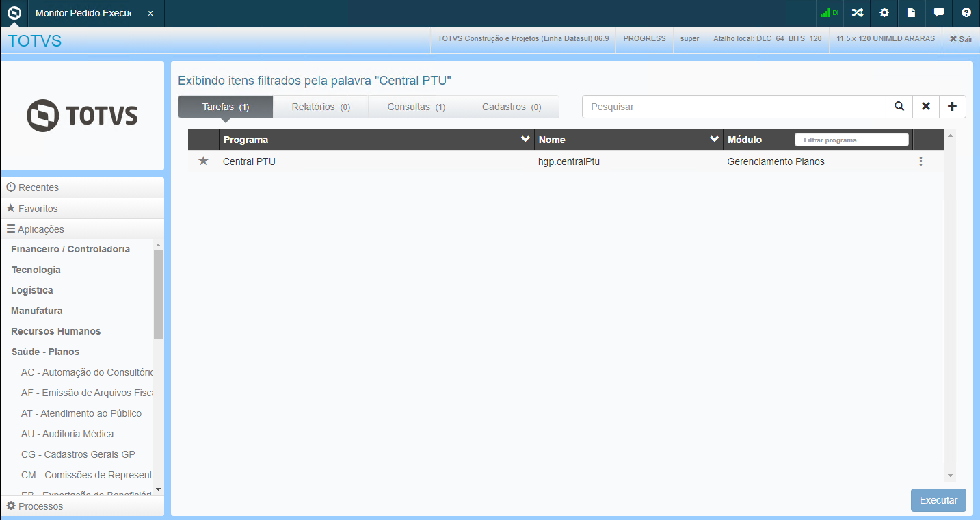Click the TOTVS logo in the sidebar

click(82, 116)
